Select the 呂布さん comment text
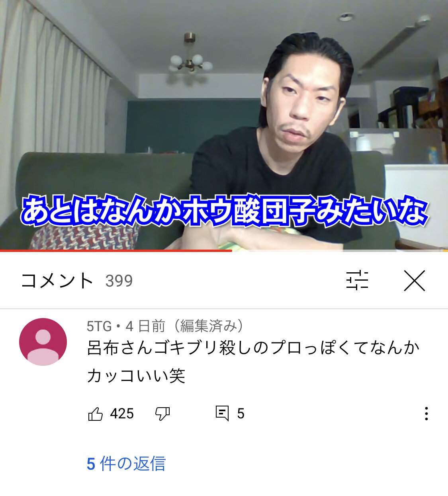This screenshot has height=496, width=448. [253, 361]
